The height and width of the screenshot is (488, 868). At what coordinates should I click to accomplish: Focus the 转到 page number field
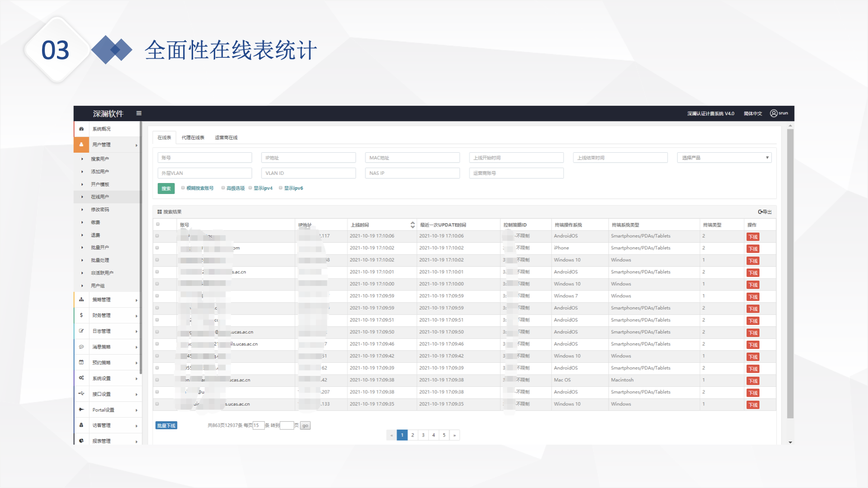pos(287,426)
